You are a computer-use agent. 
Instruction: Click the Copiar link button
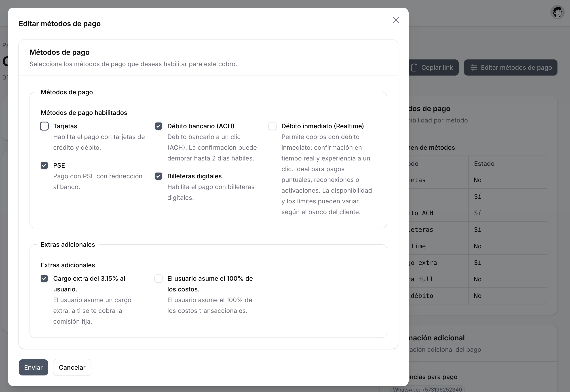tap(433, 67)
